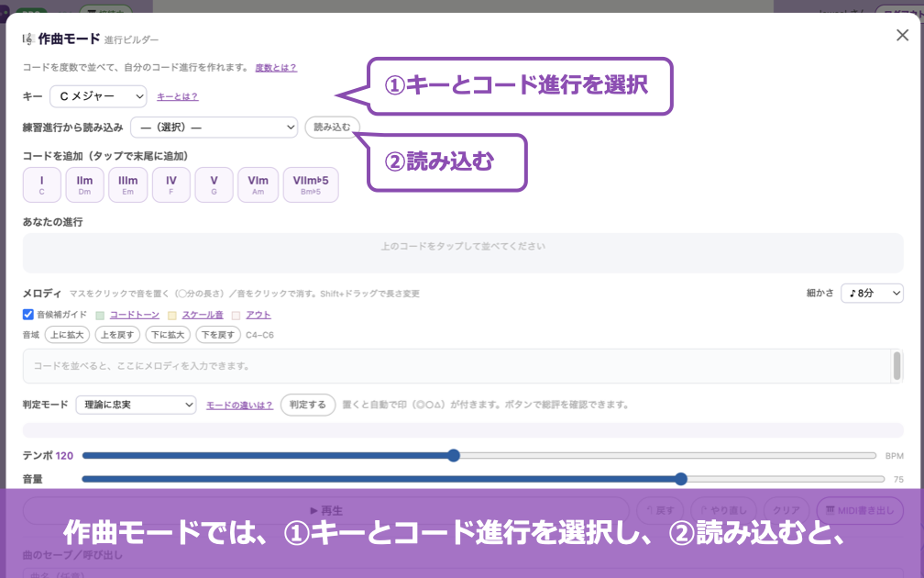
Task: Add the I (C) chord
Action: pyautogui.click(x=42, y=185)
